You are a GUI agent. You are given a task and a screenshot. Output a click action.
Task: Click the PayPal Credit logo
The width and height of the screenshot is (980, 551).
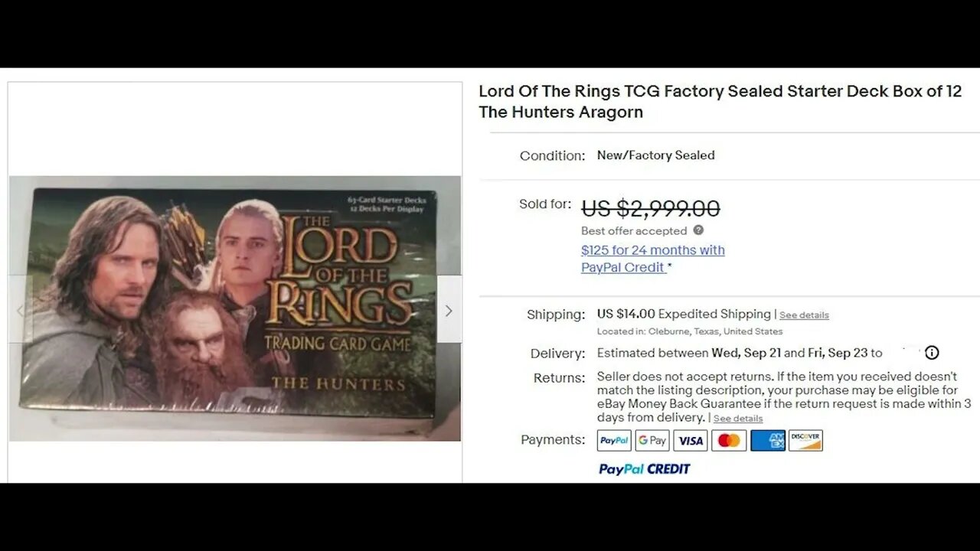pyautogui.click(x=644, y=469)
